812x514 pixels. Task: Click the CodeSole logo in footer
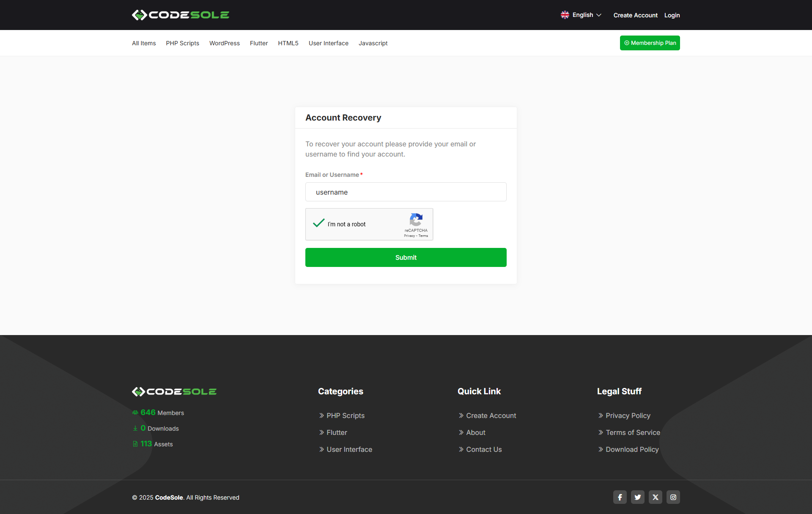(174, 392)
